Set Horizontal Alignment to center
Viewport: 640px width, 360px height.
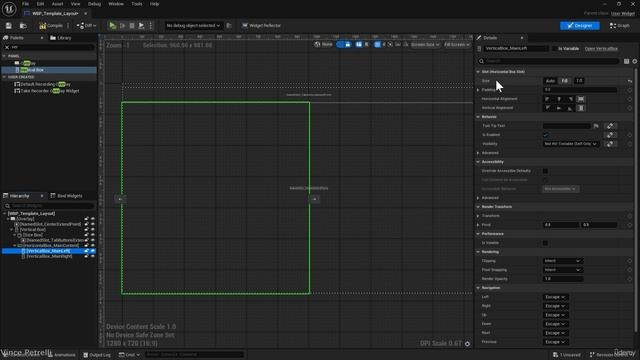(559, 99)
